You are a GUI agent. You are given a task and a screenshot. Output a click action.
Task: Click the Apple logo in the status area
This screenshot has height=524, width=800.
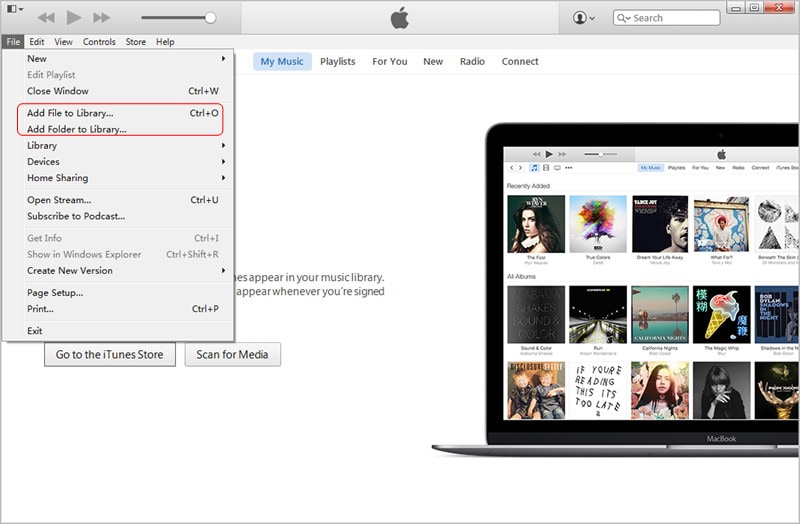point(399,18)
